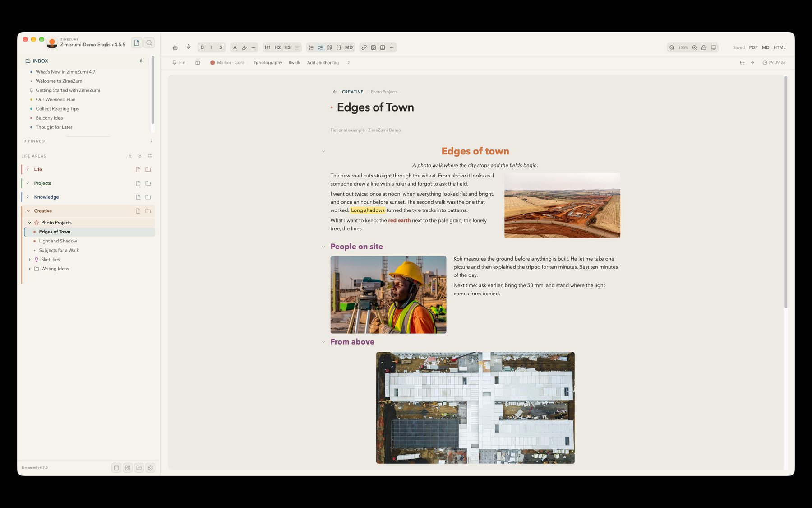Screen dimensions: 812x508
Task: Open the AI assistant robot icon
Action: (175, 47)
